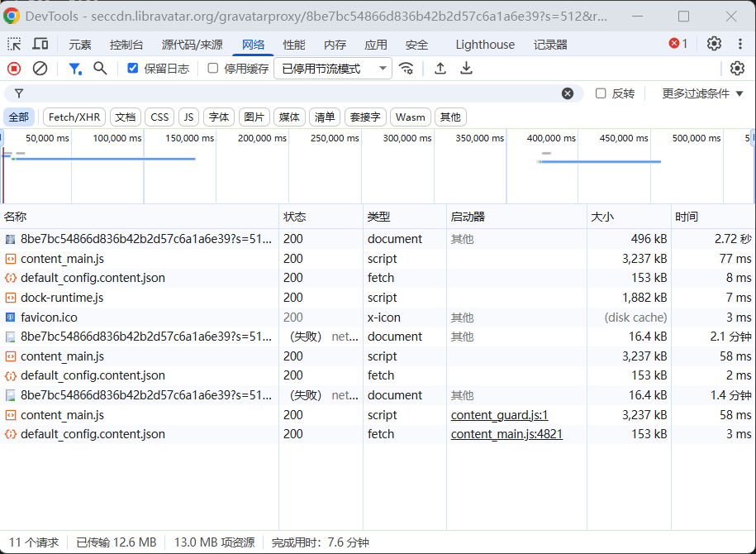Image resolution: width=756 pixels, height=554 pixels.
Task: Filter by JS requests
Action: click(189, 117)
